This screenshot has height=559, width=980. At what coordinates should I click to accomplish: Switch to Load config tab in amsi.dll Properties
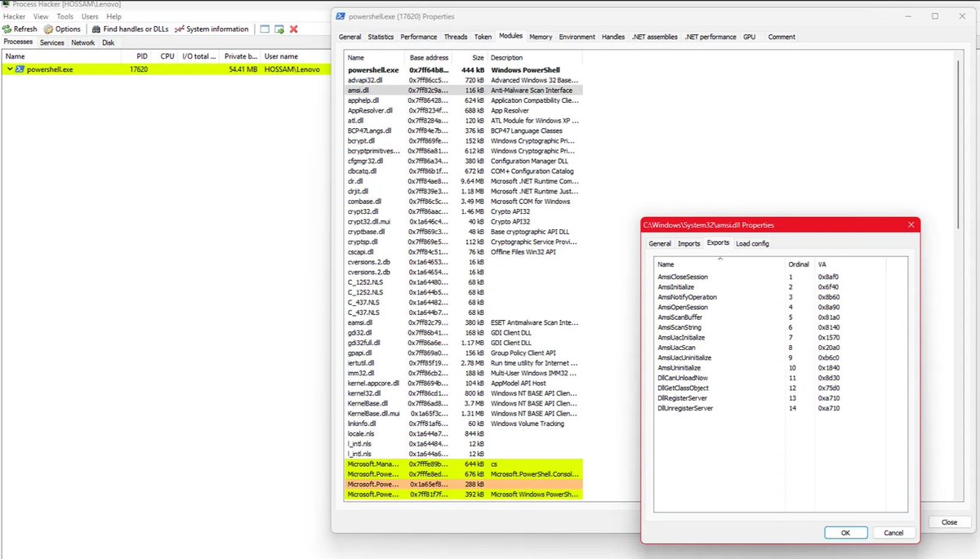click(x=752, y=243)
